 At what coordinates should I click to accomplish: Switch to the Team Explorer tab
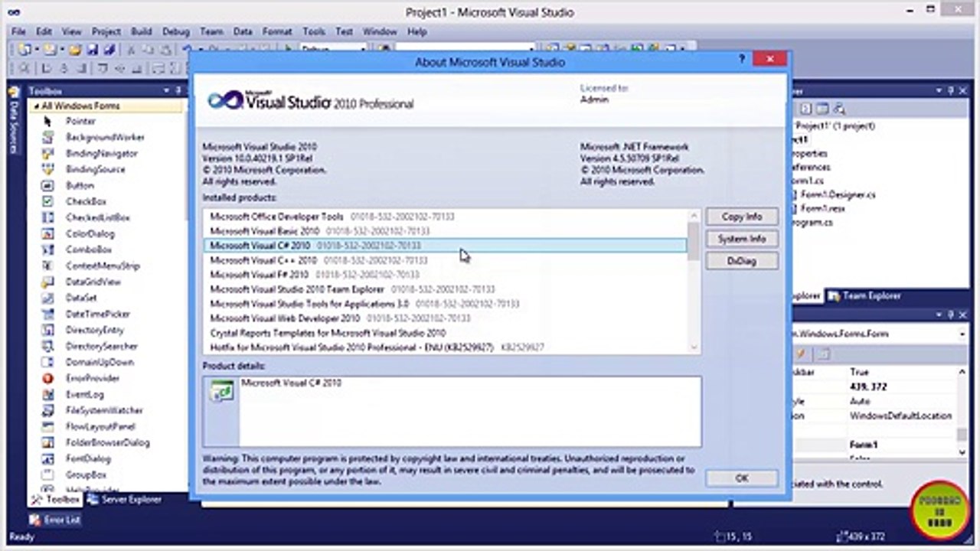[x=865, y=295]
